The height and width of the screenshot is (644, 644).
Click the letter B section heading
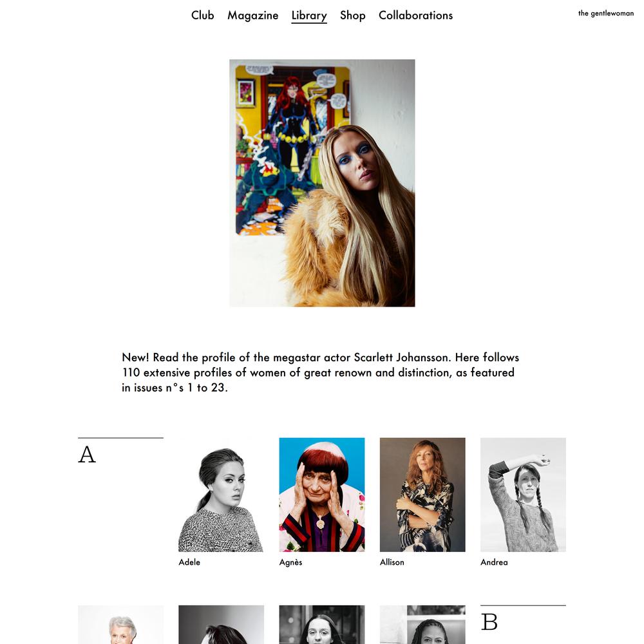[x=489, y=622]
